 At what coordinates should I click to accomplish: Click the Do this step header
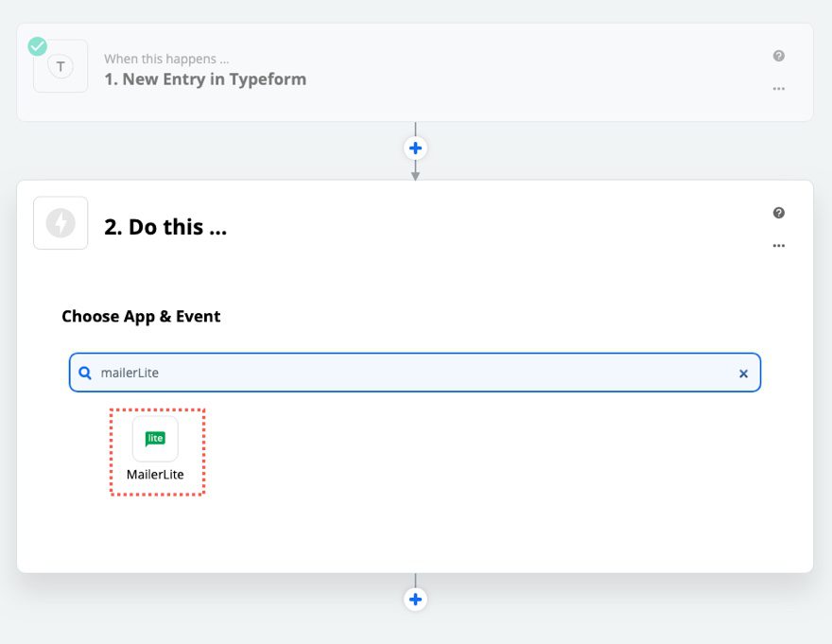pyautogui.click(x=165, y=226)
